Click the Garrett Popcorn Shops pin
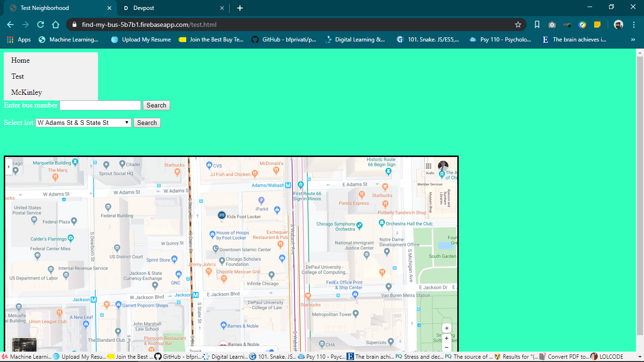The width and height of the screenshot is (644, 362). tap(118, 305)
